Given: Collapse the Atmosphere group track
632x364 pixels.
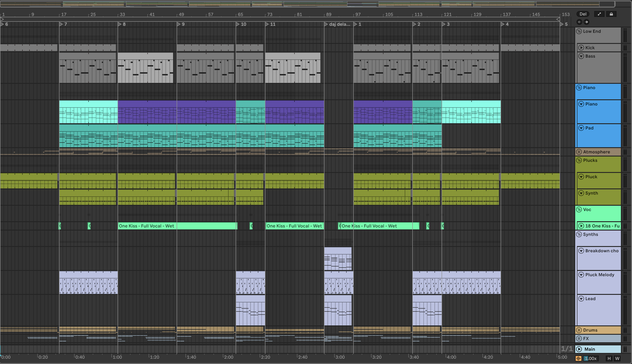Looking at the screenshot, I should point(579,152).
